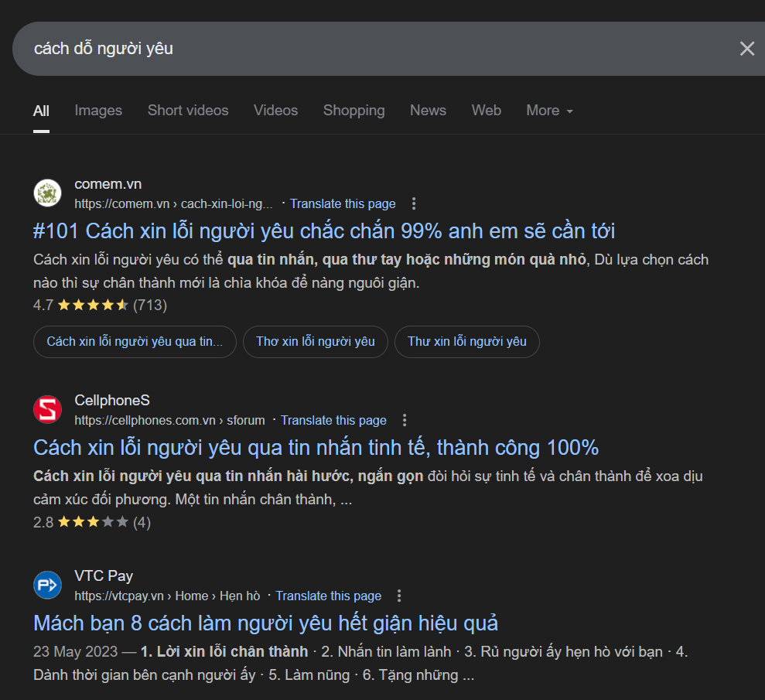Clear the search query with the X icon
The image size is (765, 700).
[746, 49]
